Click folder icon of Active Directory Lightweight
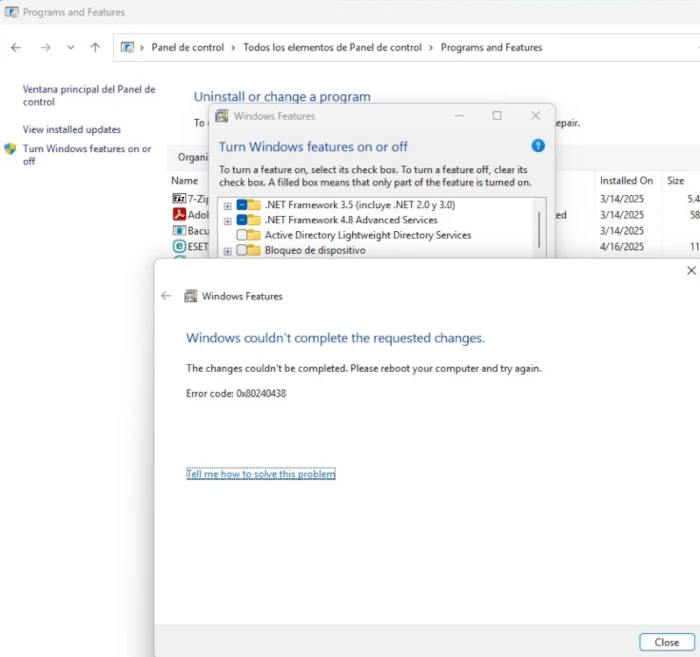700x657 pixels. point(254,235)
